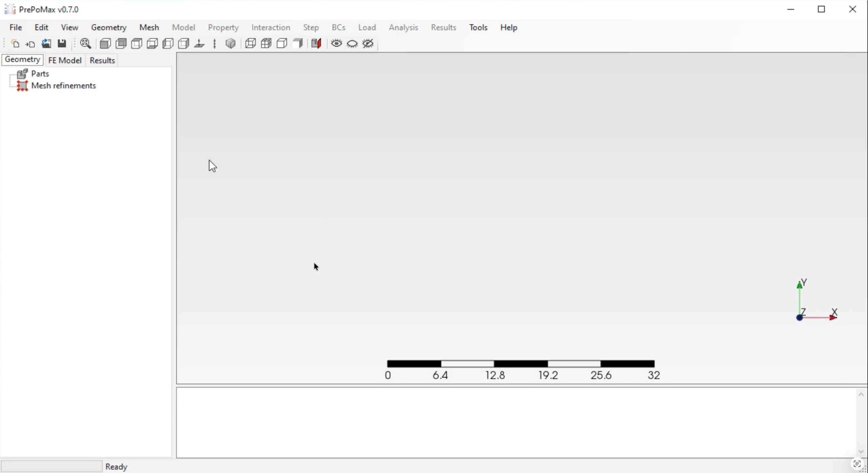Viewport: 868px width, 473px height.
Task: Switch to the Results tab
Action: coord(102,60)
